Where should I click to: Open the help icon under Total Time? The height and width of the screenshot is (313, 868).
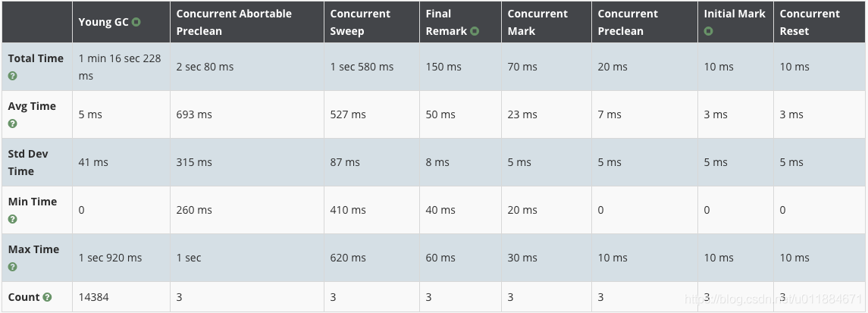12,76
